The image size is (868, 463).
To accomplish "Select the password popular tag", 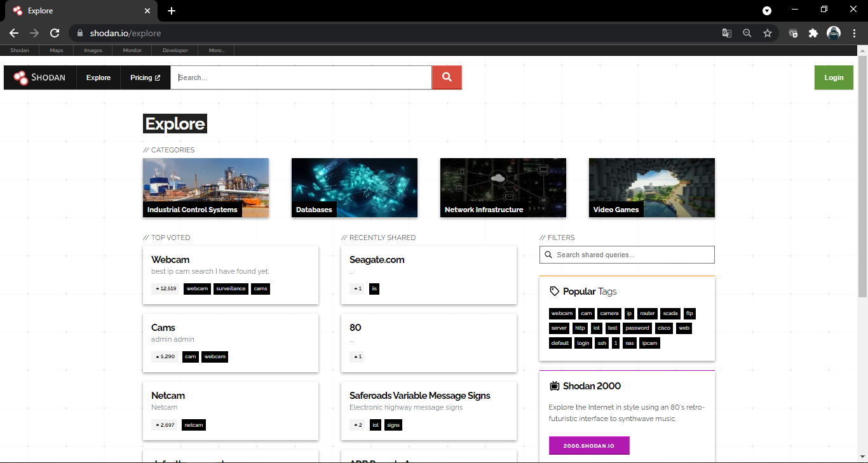I will tap(637, 328).
